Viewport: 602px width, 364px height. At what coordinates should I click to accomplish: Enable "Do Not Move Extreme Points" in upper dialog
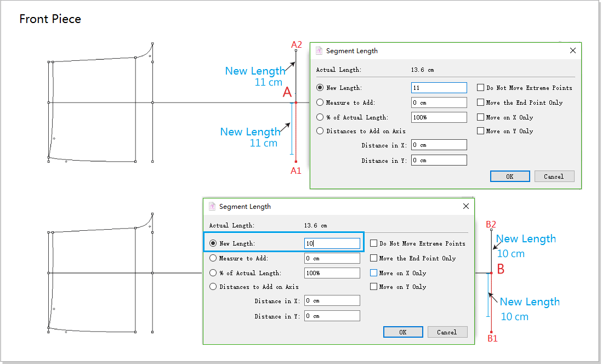point(481,88)
